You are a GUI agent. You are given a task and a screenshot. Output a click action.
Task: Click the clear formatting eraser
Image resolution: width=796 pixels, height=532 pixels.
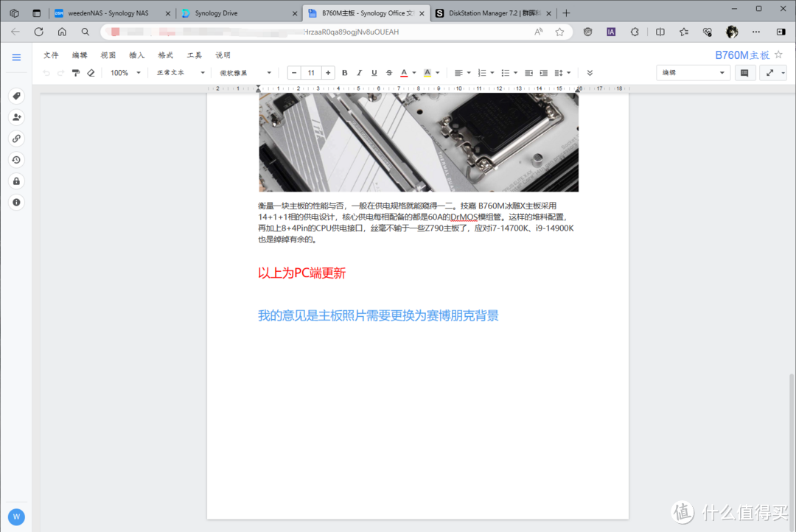91,73
